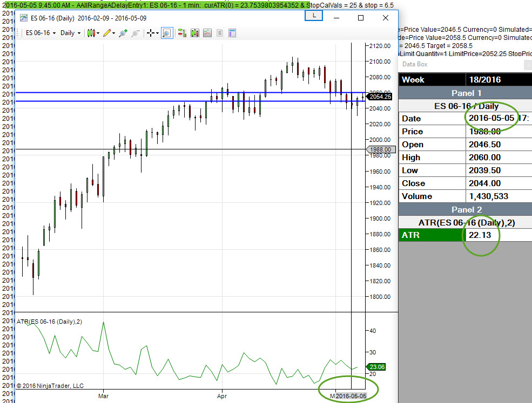Screen dimensions: 532x403
Task: Click the Data Box panel title
Action: click(415, 64)
